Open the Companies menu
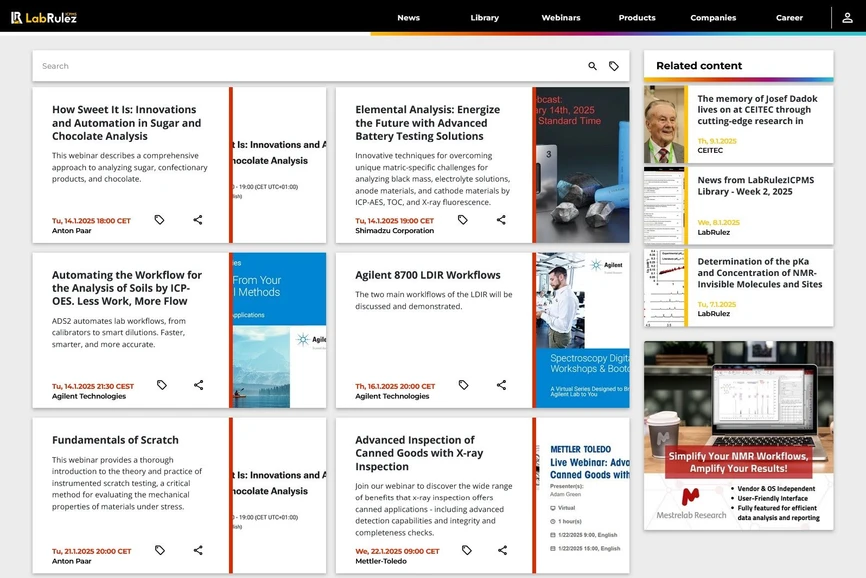Viewport: 866px width, 578px height. [713, 18]
